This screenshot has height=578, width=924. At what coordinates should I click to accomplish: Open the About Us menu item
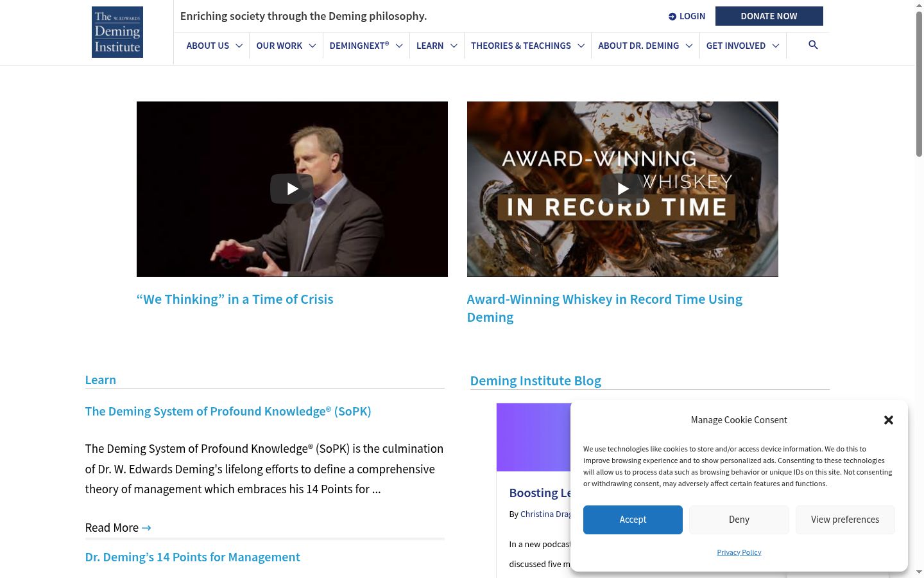tap(208, 46)
